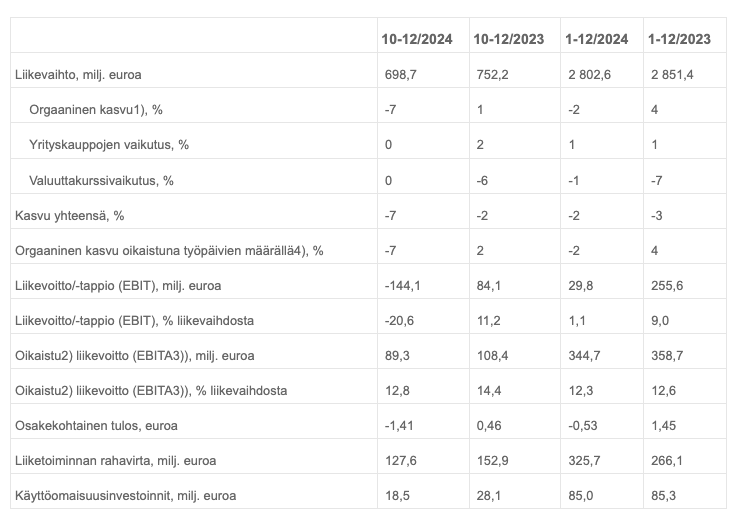Click the Liikevaihto, milj. euroa row label

tap(78, 75)
